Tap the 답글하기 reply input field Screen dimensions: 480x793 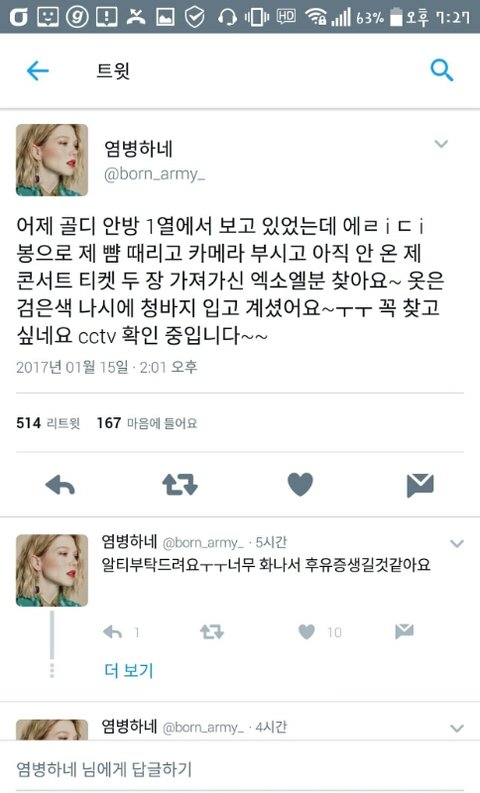[x=240, y=769]
